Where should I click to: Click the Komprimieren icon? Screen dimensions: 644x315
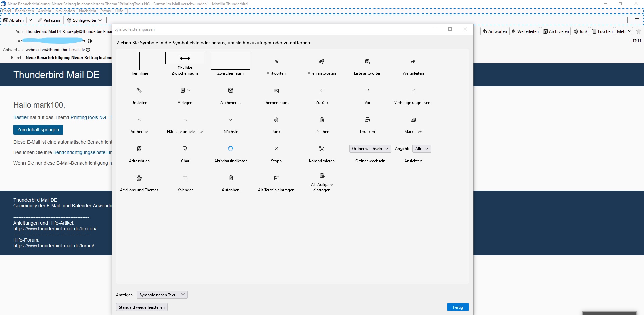322,149
